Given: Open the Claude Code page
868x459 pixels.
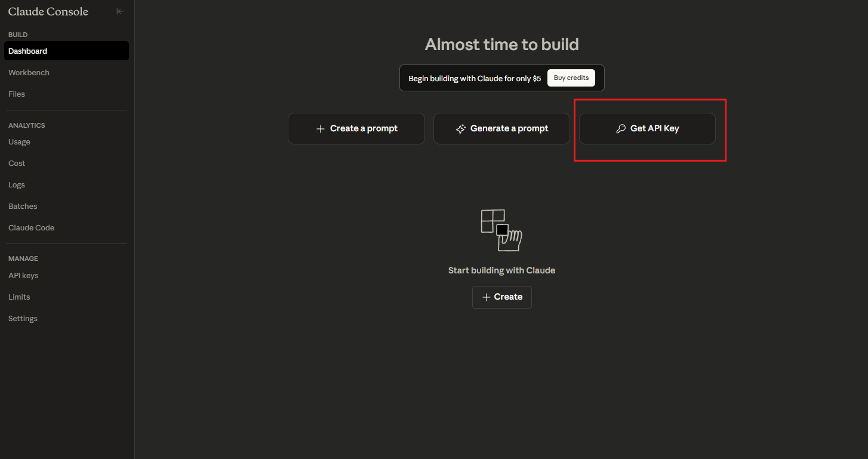Looking at the screenshot, I should click(66, 228).
